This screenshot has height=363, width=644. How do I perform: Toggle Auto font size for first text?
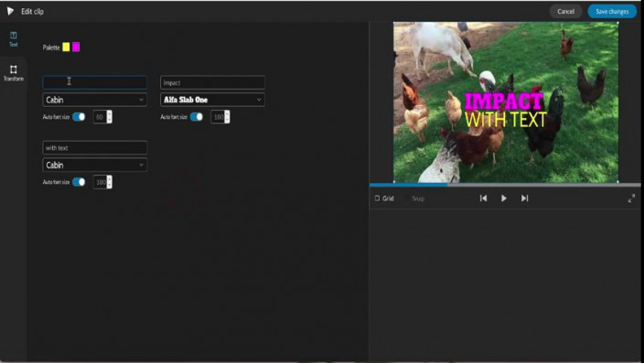tap(79, 117)
